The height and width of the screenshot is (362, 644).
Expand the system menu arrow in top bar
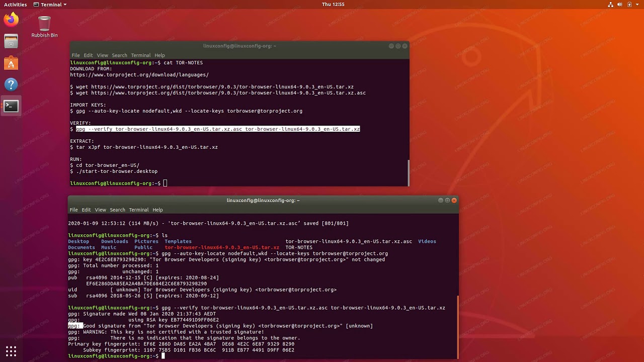[x=637, y=5]
